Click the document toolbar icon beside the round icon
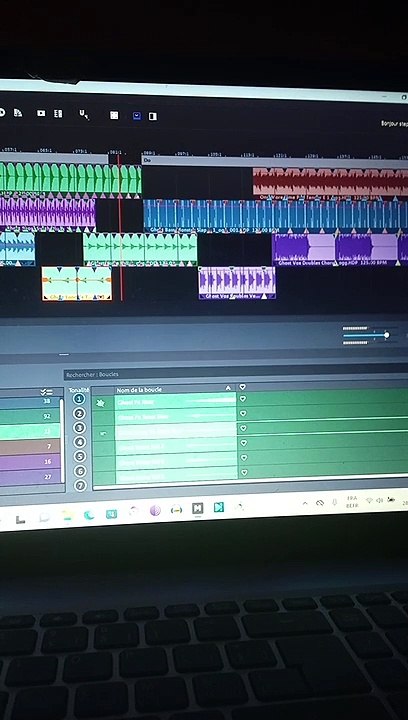408x720 pixels. click(x=17, y=112)
